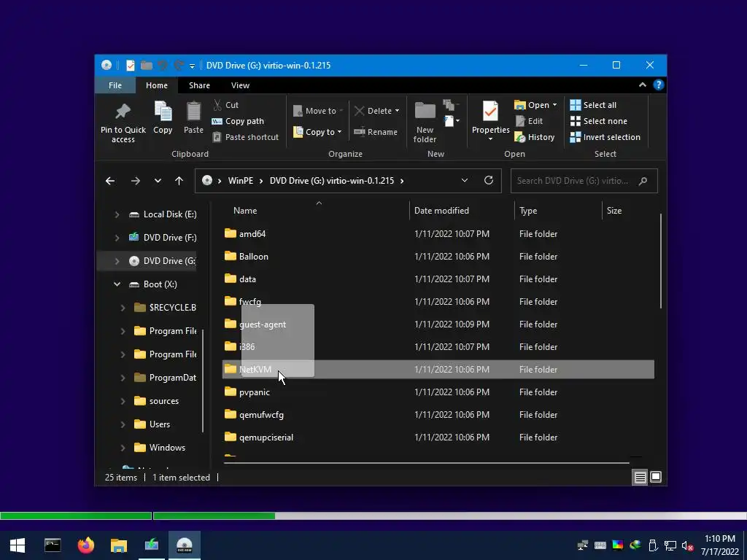
Task: Select the qemufwcfg folder
Action: point(438,415)
